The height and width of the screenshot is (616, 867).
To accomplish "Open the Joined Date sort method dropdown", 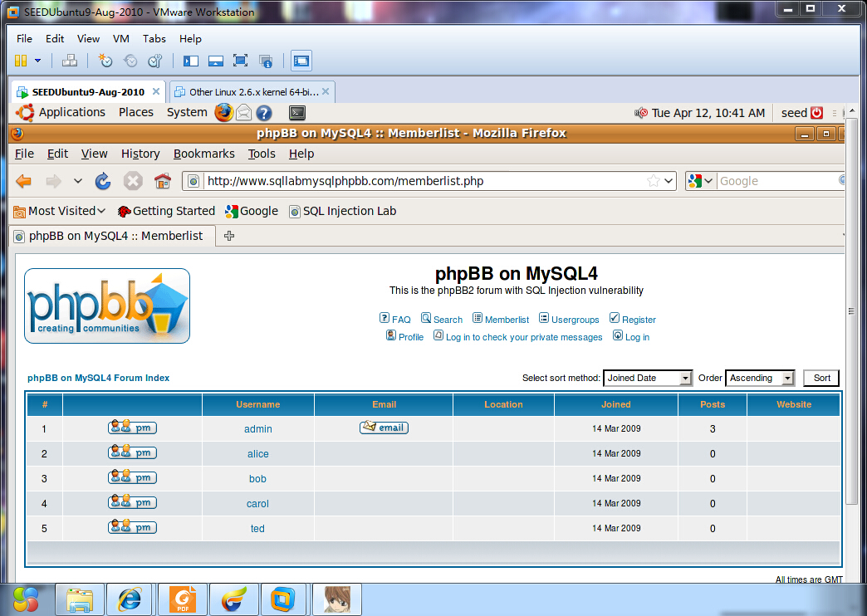I will pos(648,378).
